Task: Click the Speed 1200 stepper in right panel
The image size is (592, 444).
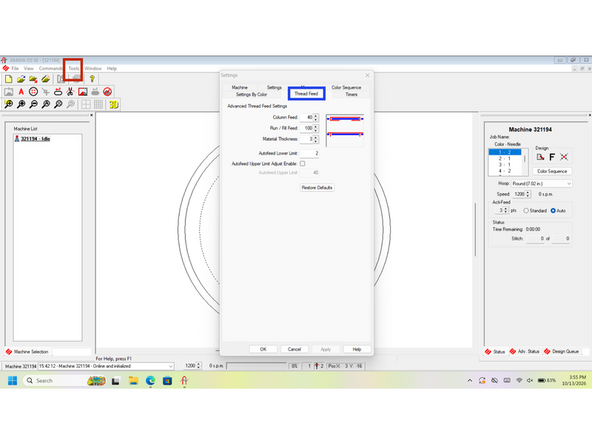Action: (x=528, y=194)
